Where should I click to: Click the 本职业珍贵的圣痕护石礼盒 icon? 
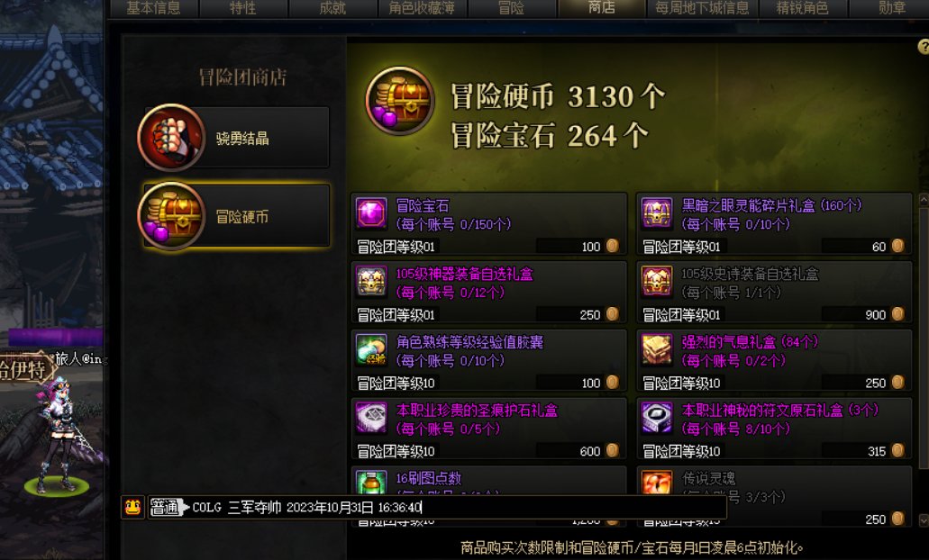pos(371,418)
